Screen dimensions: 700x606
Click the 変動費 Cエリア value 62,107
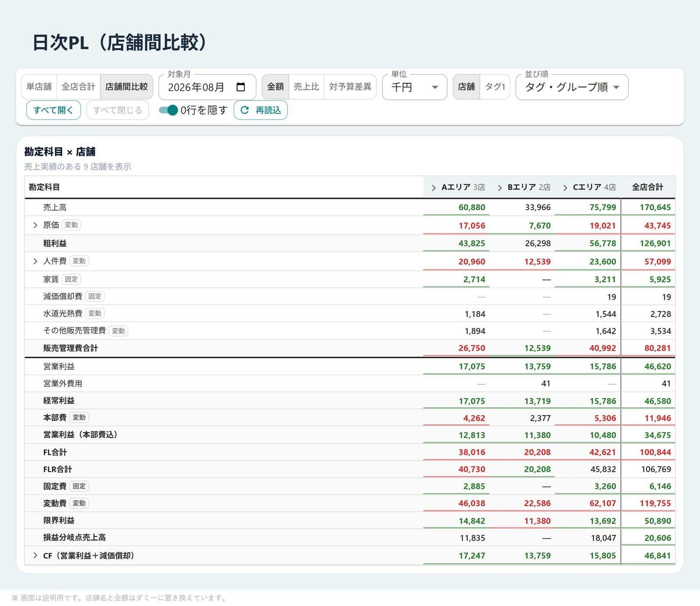point(602,503)
